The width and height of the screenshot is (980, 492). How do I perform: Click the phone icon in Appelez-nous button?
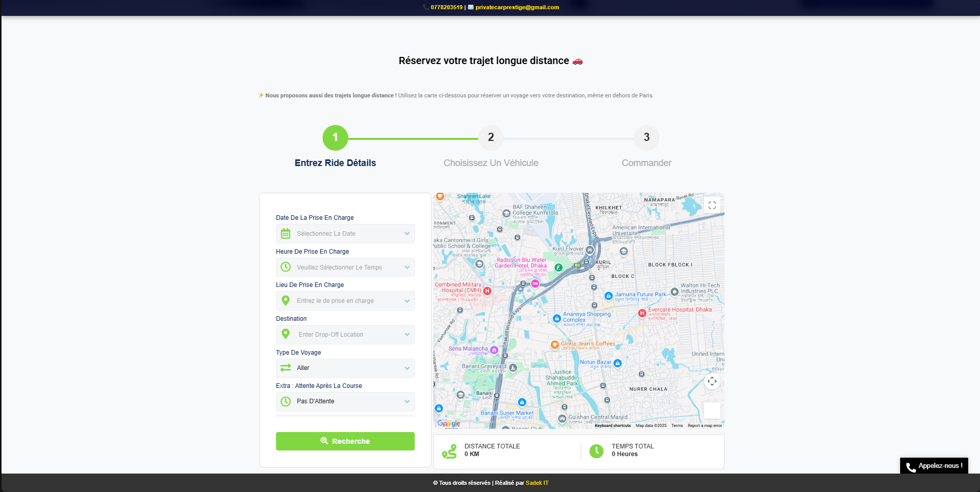pyautogui.click(x=911, y=467)
